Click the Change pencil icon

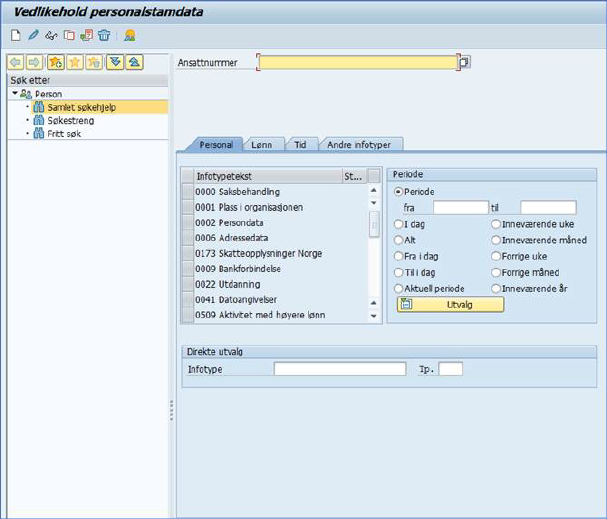click(x=33, y=36)
